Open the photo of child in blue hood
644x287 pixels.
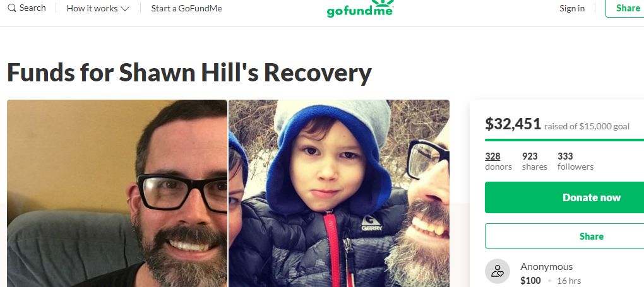(x=339, y=194)
